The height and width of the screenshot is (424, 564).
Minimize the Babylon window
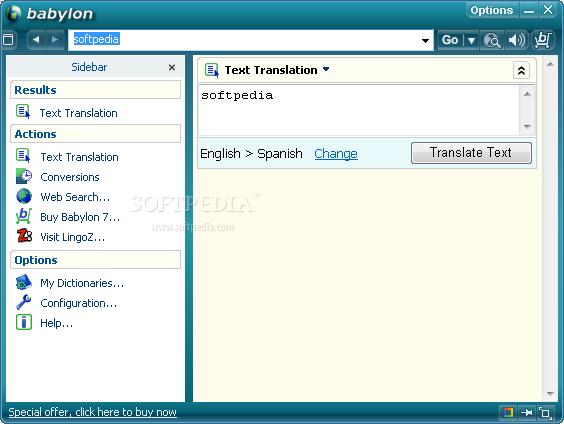[529, 11]
